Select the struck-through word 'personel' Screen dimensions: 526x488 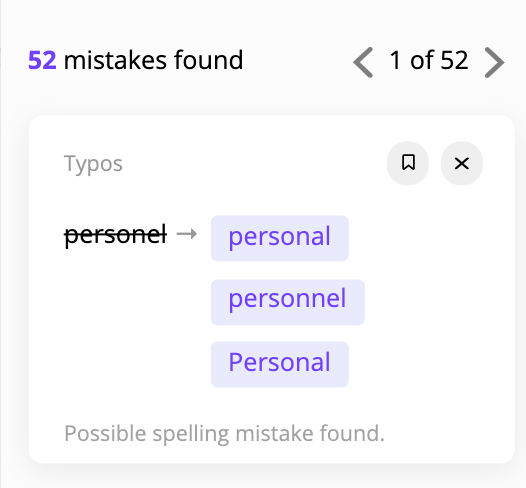pos(115,235)
